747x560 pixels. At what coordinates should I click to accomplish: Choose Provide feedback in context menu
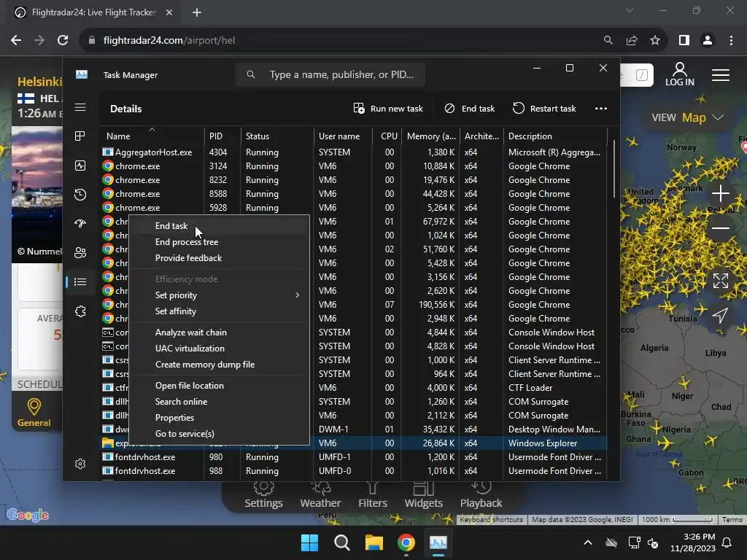pos(219,258)
